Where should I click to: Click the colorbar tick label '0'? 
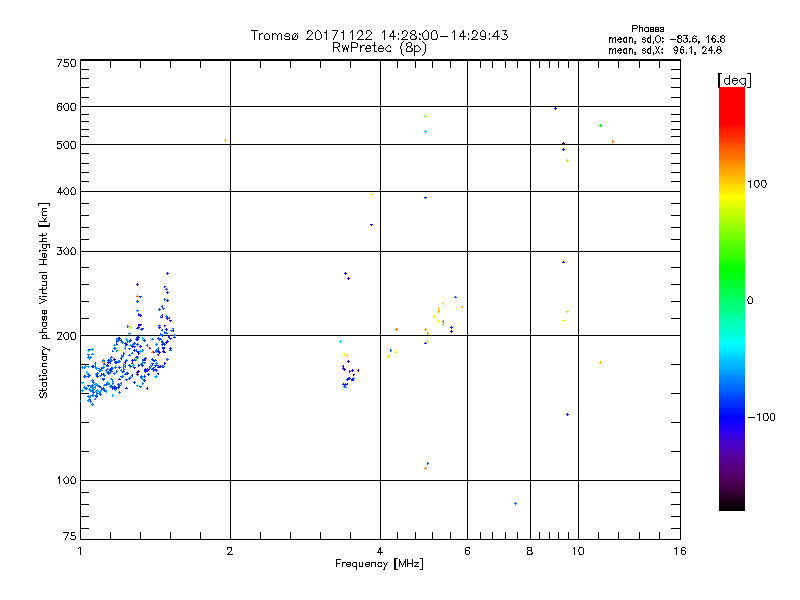point(750,300)
